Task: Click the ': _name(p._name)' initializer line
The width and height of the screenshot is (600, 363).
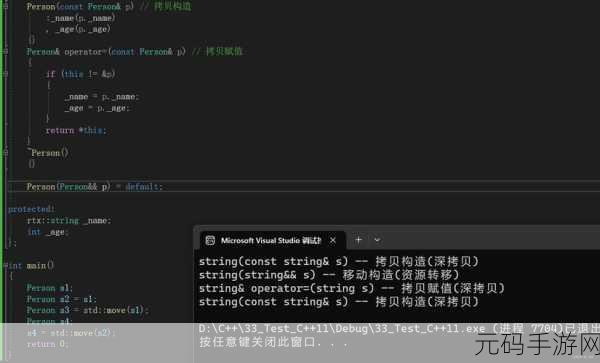Action: coord(80,18)
